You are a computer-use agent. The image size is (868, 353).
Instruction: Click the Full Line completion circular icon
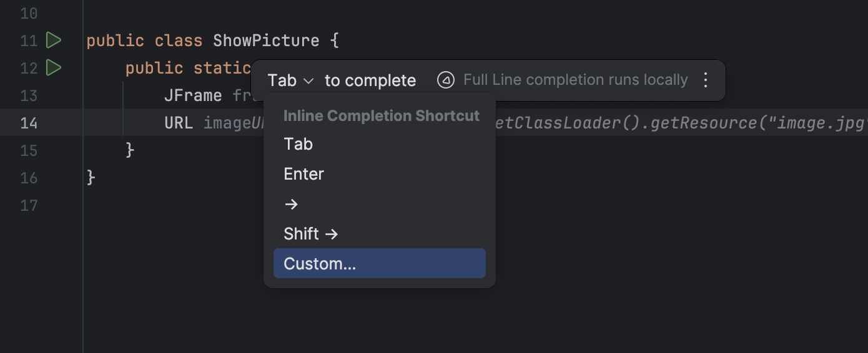pyautogui.click(x=445, y=80)
